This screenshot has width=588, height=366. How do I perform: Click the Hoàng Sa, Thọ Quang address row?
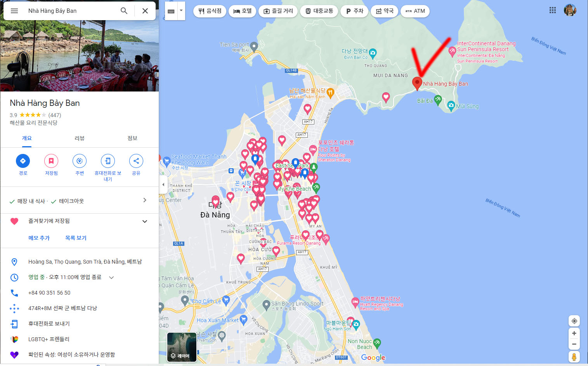point(80,262)
